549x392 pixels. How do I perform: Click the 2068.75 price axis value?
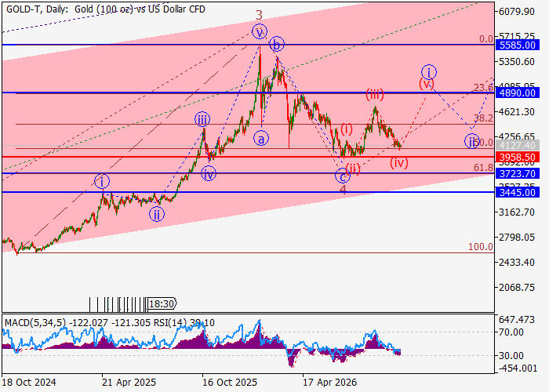(x=517, y=288)
